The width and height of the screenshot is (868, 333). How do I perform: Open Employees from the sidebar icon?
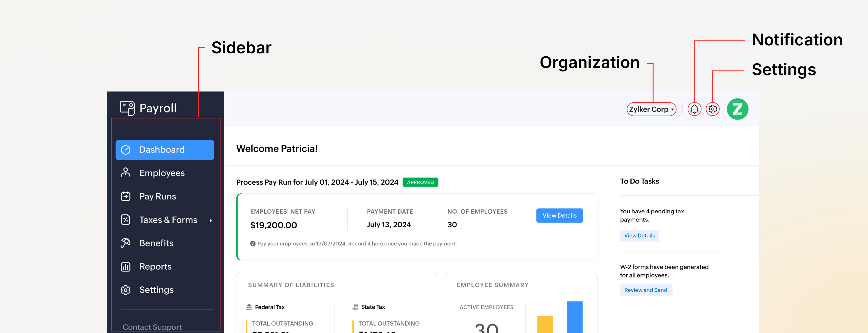[x=126, y=173]
